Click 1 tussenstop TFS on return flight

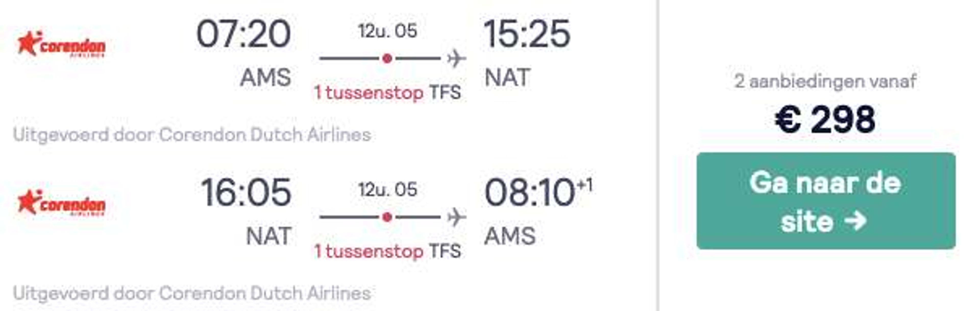pyautogui.click(x=387, y=251)
